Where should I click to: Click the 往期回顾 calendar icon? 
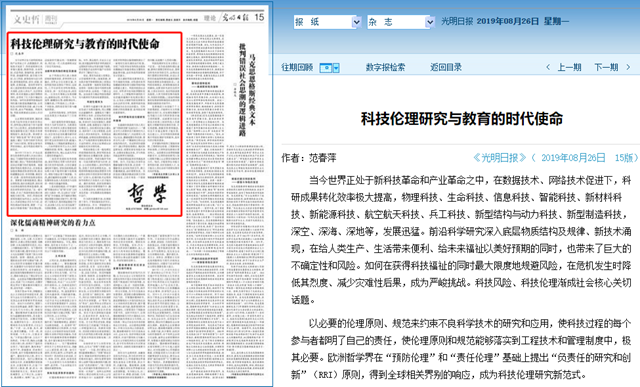tap(326, 68)
